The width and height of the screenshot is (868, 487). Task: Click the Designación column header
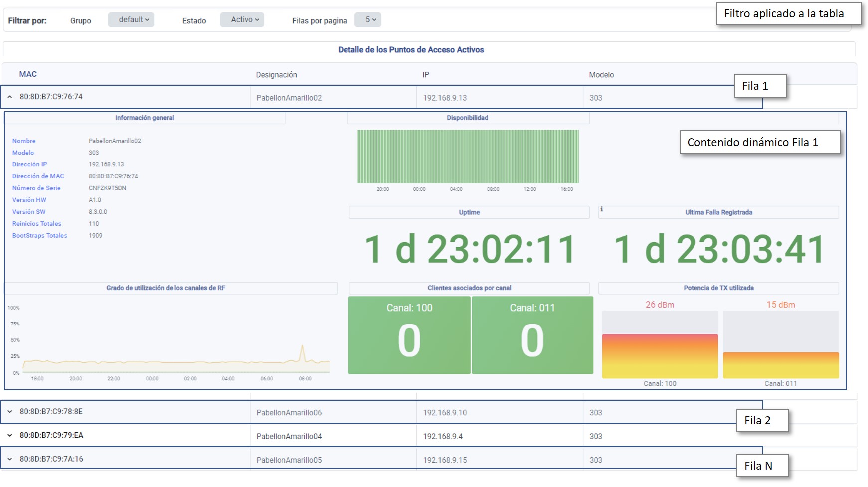[276, 75]
